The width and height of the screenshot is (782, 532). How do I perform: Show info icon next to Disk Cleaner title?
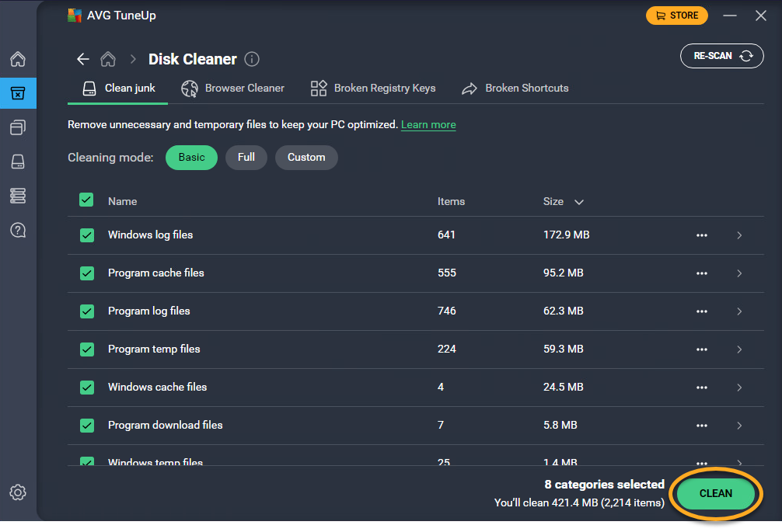click(252, 60)
